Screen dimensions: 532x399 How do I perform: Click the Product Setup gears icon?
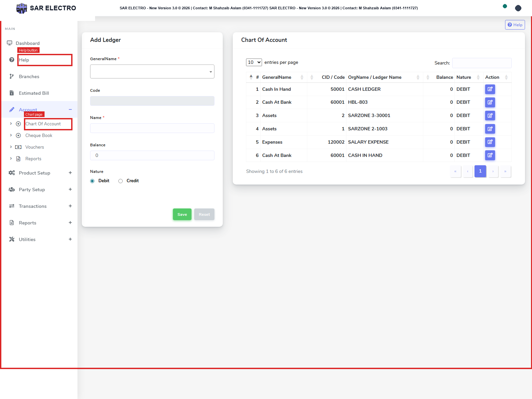(x=12, y=173)
